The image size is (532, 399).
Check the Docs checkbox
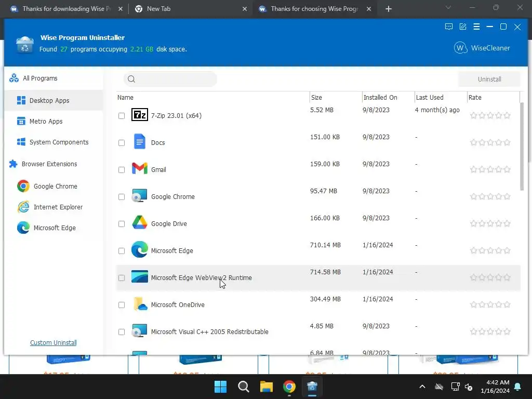point(122,143)
